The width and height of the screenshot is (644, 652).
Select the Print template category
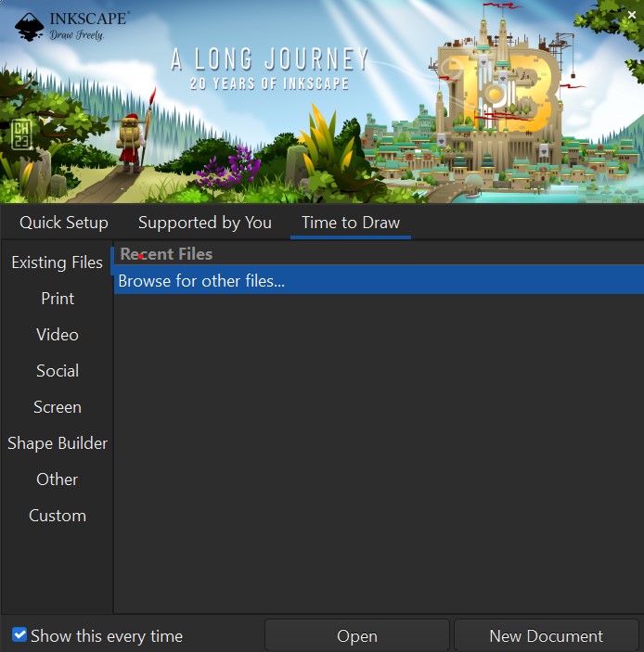(x=57, y=299)
